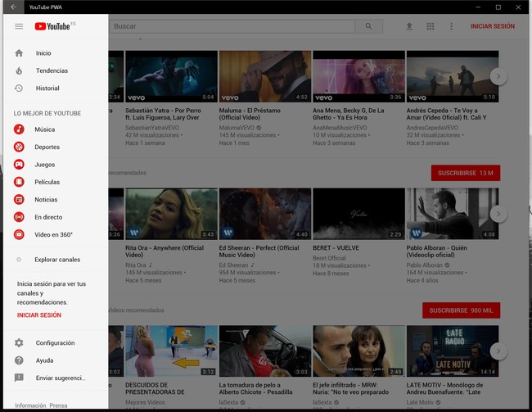Open Ed Sheeran Perfect video thumbnail
Viewport: 532px width, 412px height.
pos(265,214)
